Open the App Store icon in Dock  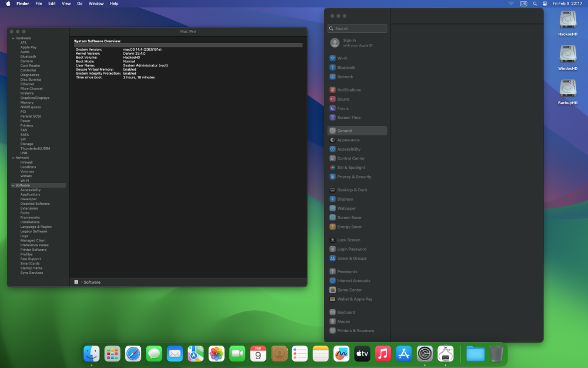point(404,353)
